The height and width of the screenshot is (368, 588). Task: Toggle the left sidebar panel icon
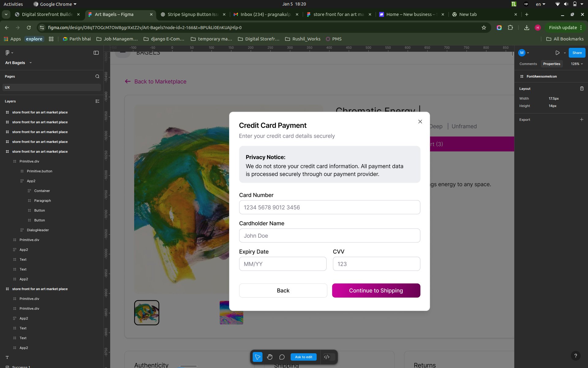(x=96, y=53)
